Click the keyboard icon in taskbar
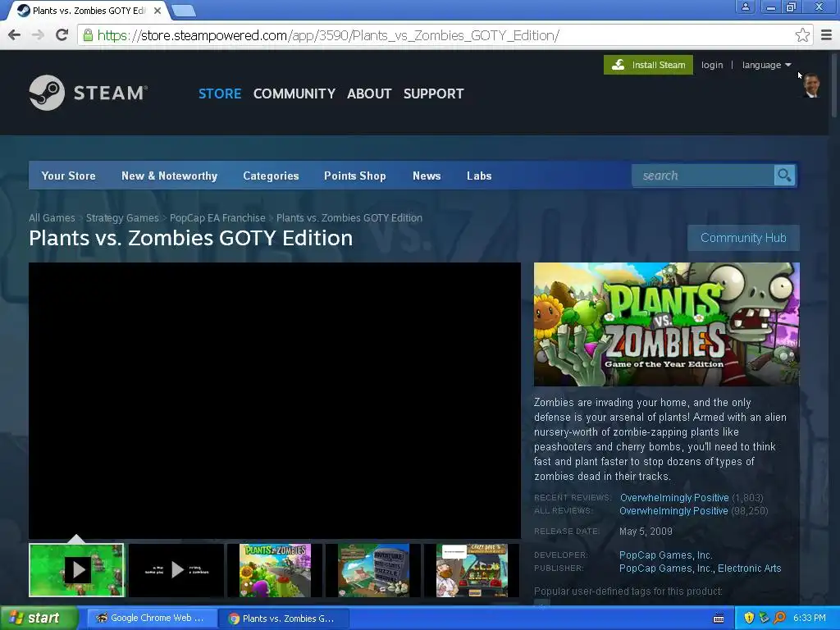 719,619
